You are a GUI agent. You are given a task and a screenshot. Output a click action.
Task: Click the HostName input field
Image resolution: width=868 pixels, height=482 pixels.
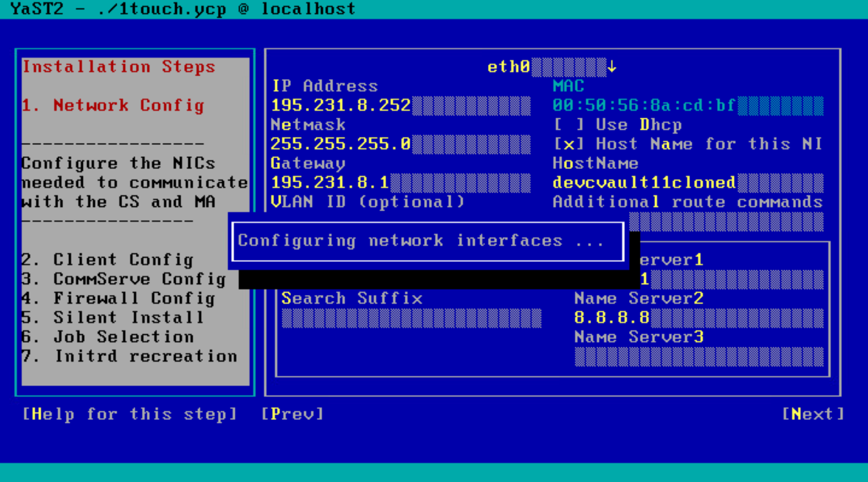[x=688, y=183]
